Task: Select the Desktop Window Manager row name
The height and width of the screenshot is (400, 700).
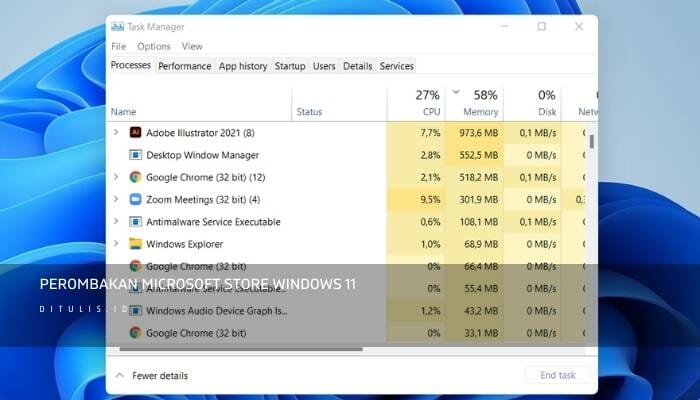Action: point(203,155)
